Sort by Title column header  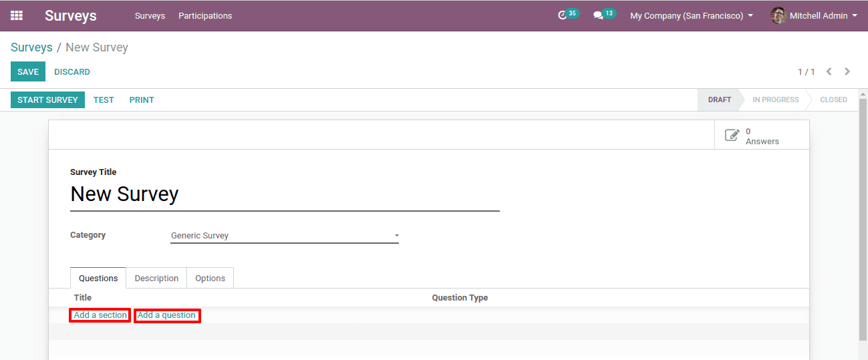pyautogui.click(x=83, y=298)
